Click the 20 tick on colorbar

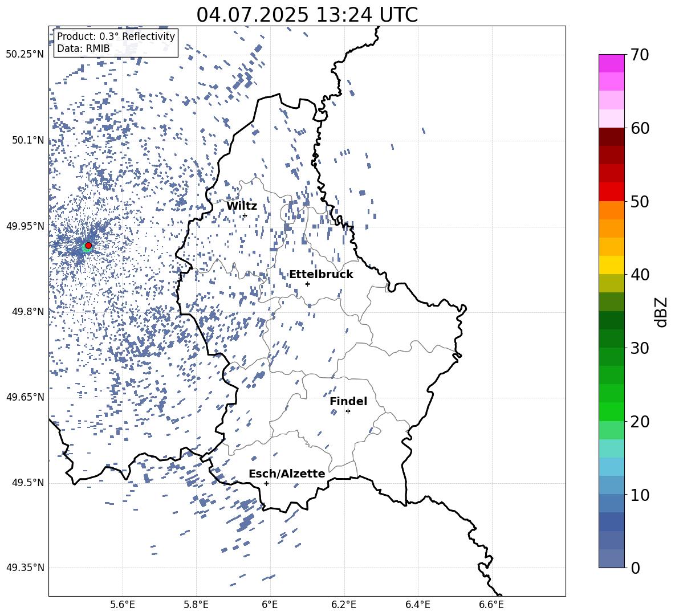pos(640,421)
